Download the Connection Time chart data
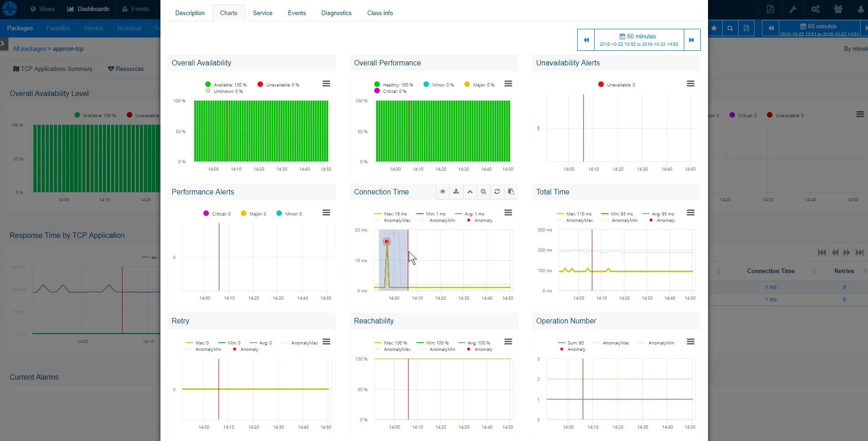Viewport: 868px width, 441px height. tap(456, 192)
